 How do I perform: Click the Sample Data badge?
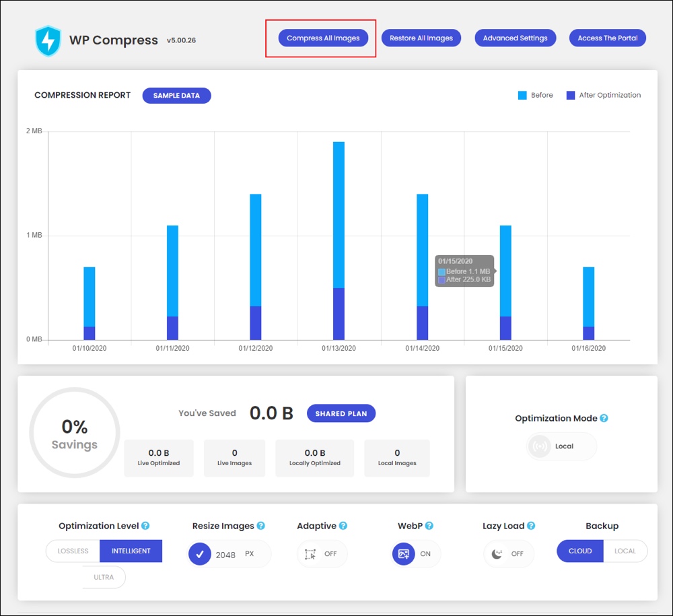176,96
